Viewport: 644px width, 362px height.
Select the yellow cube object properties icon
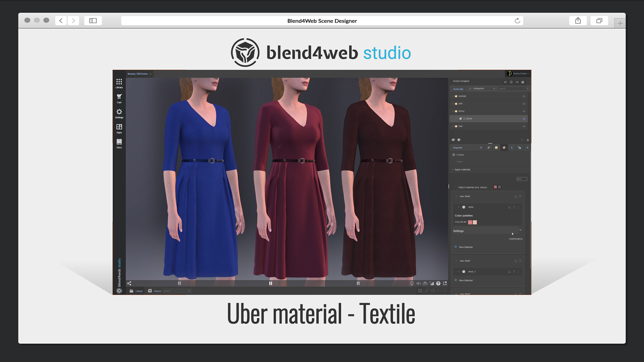[496, 147]
